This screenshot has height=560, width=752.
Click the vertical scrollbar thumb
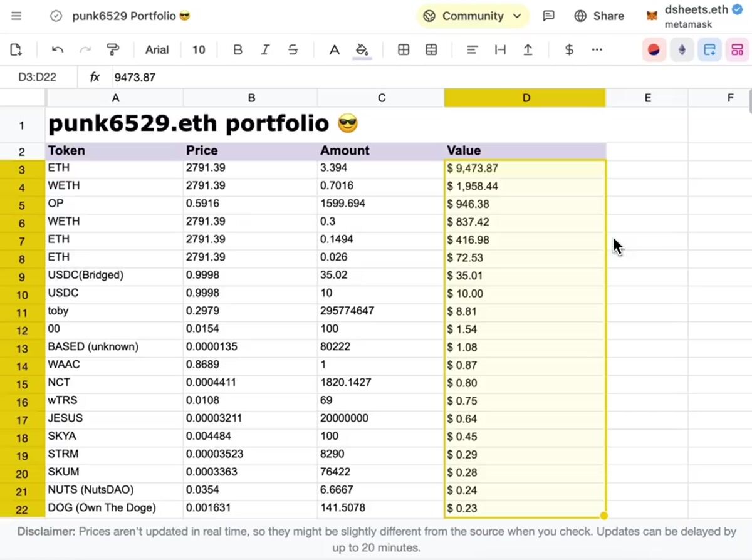click(x=749, y=101)
